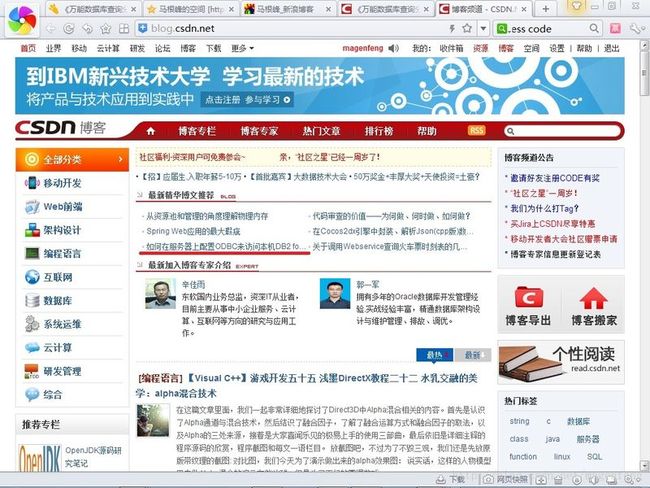This screenshot has width=650, height=488.
Task: Click the CSDN blog search field
Action: [564, 131]
